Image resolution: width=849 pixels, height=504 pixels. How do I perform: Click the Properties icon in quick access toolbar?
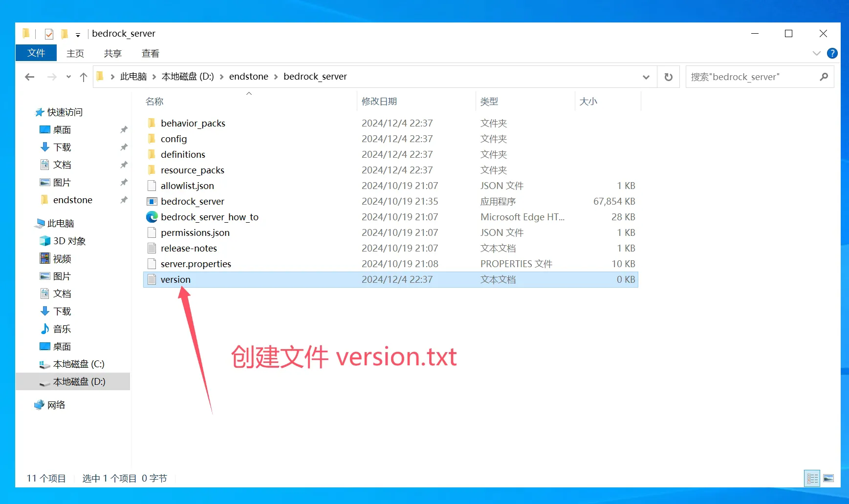(49, 34)
